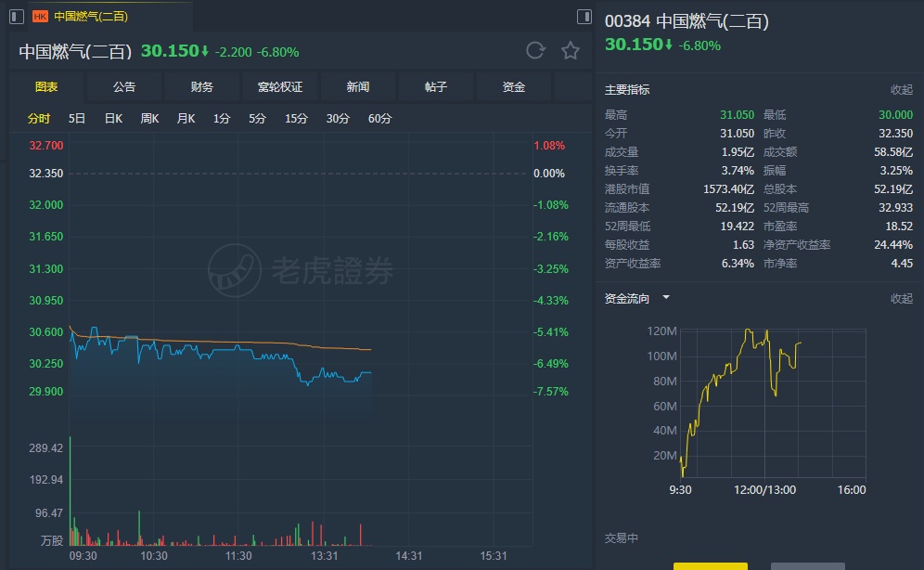Image resolution: width=924 pixels, height=570 pixels.
Task: Click the 市盈率 value 18.52
Action: point(899,227)
